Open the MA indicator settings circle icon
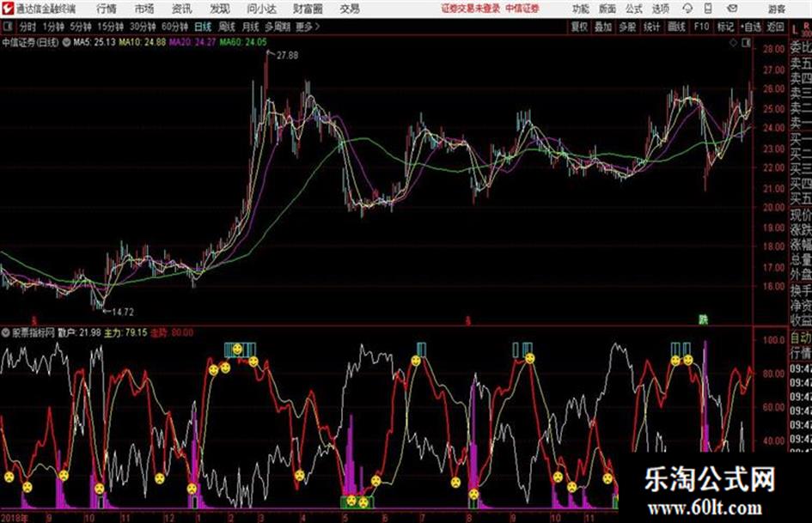812x523 pixels. (x=66, y=42)
